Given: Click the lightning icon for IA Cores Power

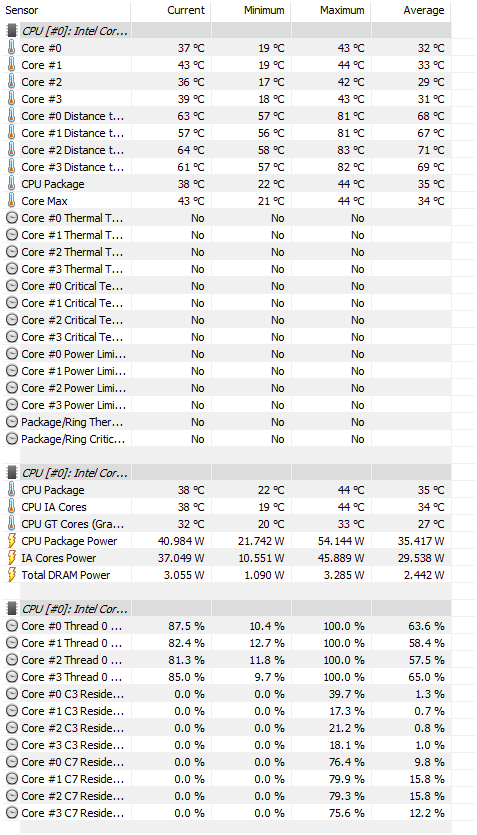Looking at the screenshot, I should point(12,558).
